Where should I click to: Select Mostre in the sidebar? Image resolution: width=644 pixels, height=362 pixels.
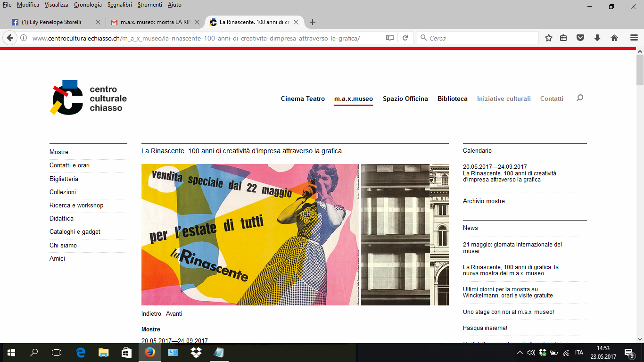(x=59, y=152)
